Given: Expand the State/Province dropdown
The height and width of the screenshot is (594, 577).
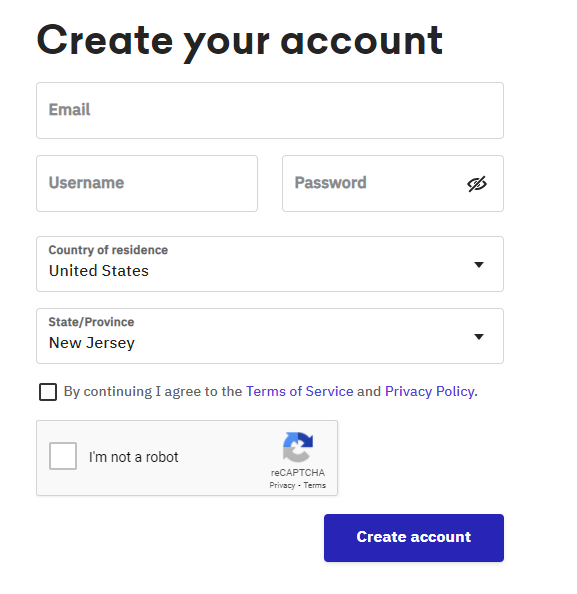Looking at the screenshot, I should click(270, 336).
